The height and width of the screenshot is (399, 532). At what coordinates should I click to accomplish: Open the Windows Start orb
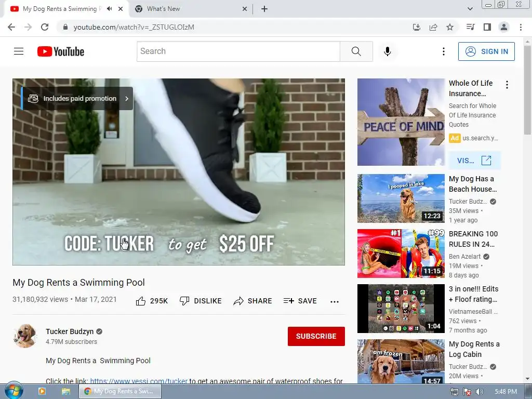click(14, 391)
